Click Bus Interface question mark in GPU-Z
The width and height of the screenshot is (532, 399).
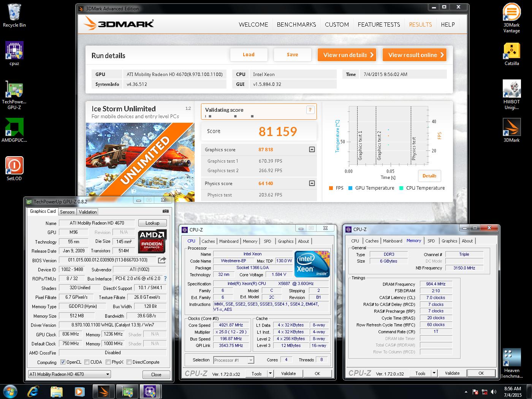pos(165,279)
